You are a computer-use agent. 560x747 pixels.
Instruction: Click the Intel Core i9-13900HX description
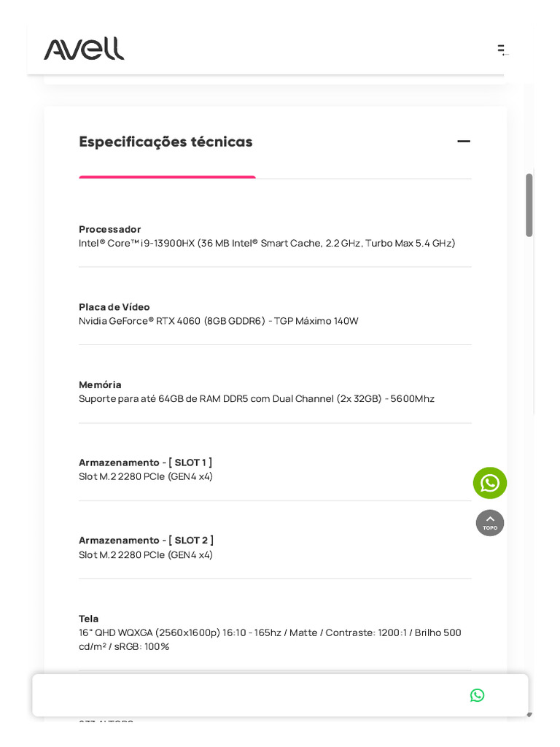[267, 243]
